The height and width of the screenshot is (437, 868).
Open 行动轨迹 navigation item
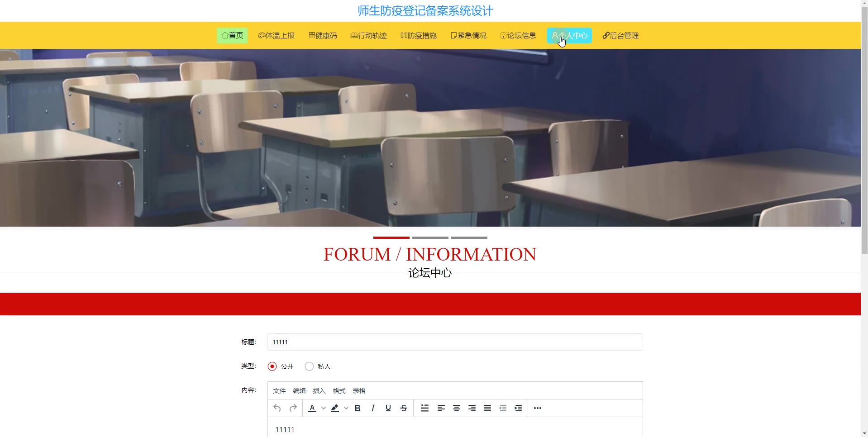point(369,35)
